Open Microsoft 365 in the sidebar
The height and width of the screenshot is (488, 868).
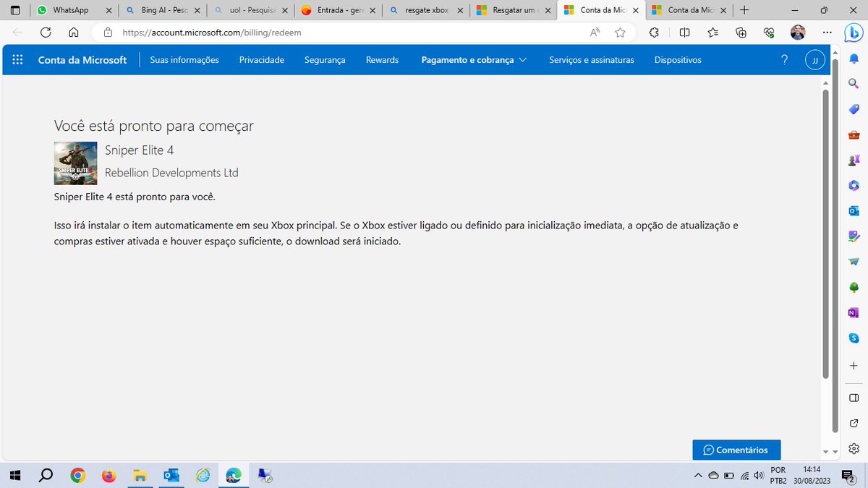(x=854, y=186)
